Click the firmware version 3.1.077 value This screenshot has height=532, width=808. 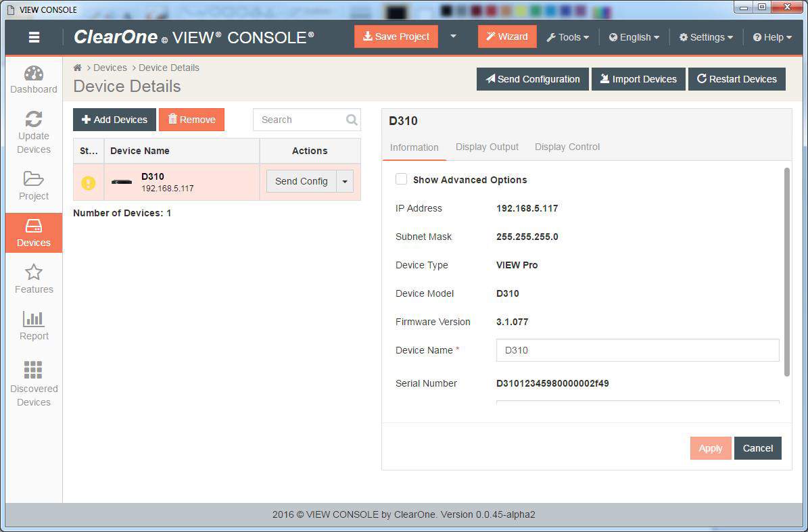(513, 322)
